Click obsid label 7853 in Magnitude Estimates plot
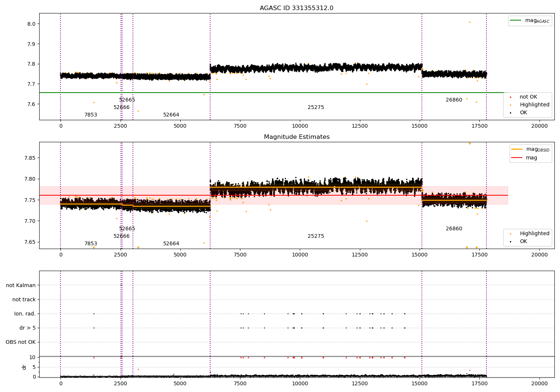 point(91,244)
